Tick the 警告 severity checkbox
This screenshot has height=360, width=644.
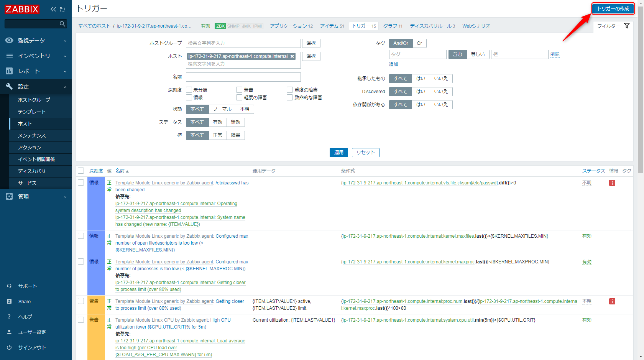coord(239,90)
